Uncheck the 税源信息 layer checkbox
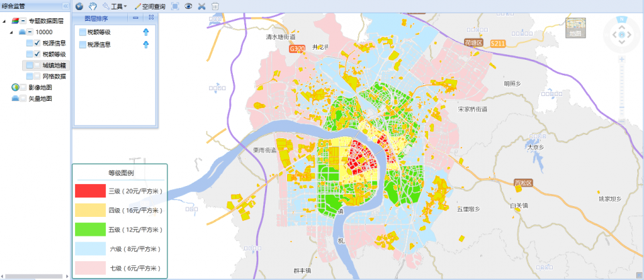Image resolution: width=644 pixels, height=280 pixels. pos(38,43)
